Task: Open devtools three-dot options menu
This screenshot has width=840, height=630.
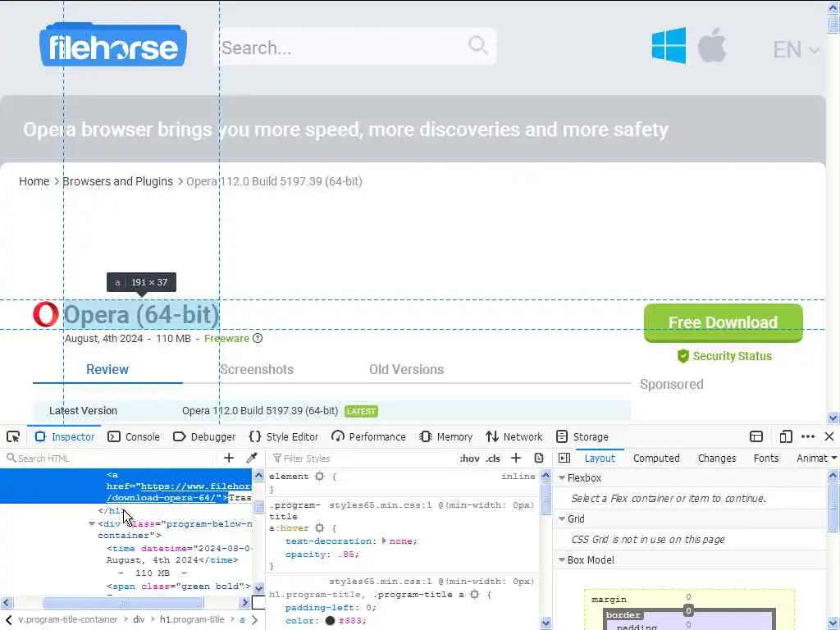Action: [x=808, y=436]
